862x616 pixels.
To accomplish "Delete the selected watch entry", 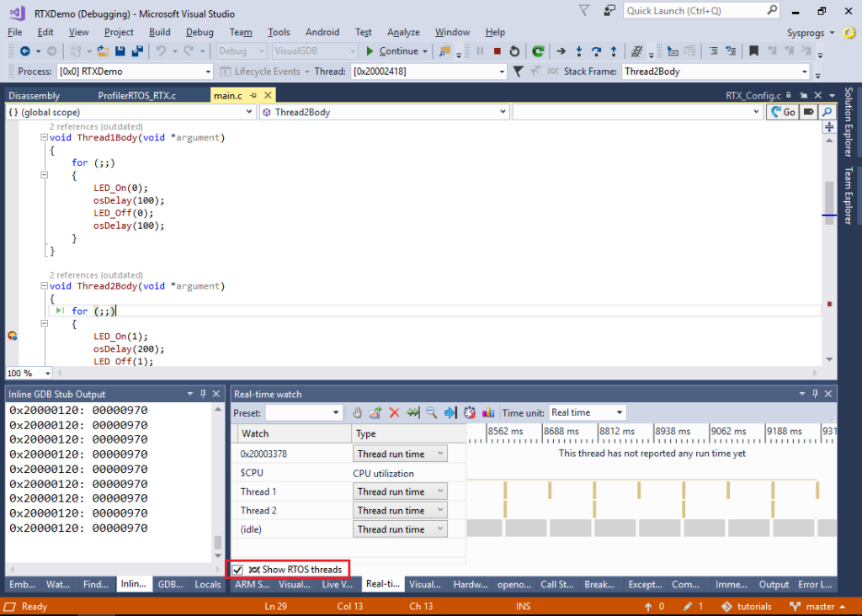I will pos(393,412).
